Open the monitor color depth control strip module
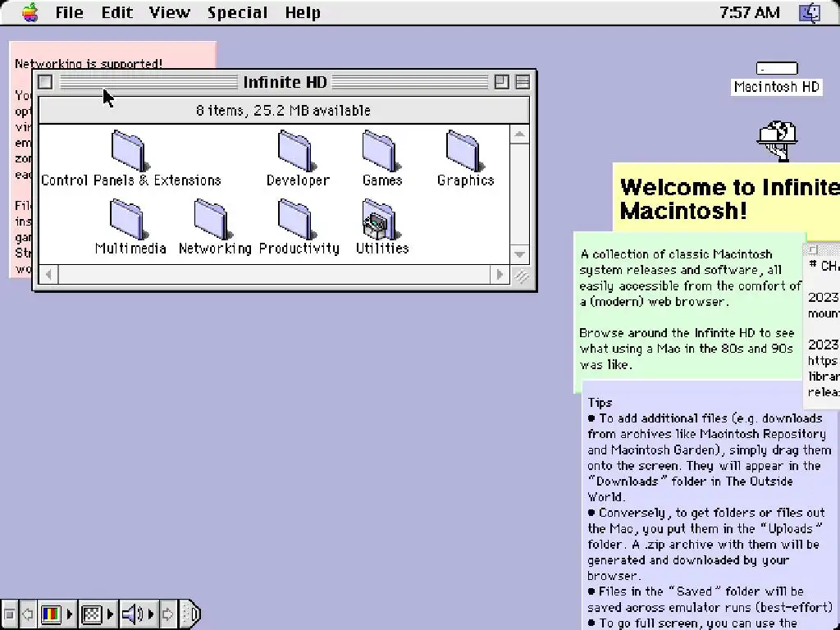Image resolution: width=840 pixels, height=630 pixels. click(x=57, y=614)
